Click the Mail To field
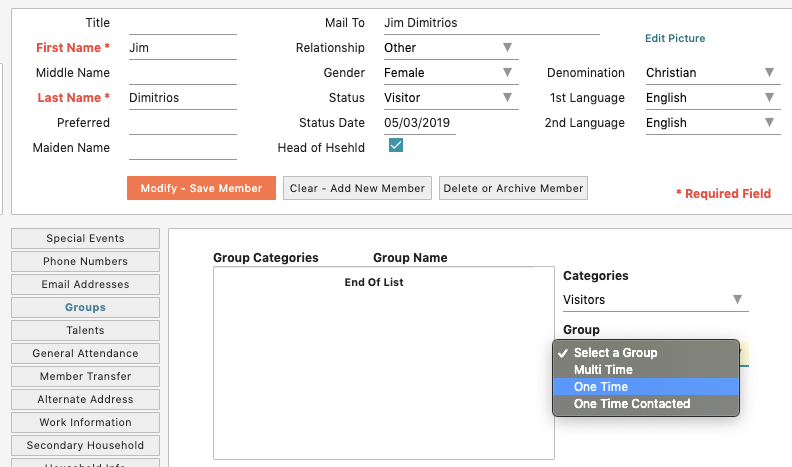This screenshot has width=792, height=467. [x=492, y=23]
